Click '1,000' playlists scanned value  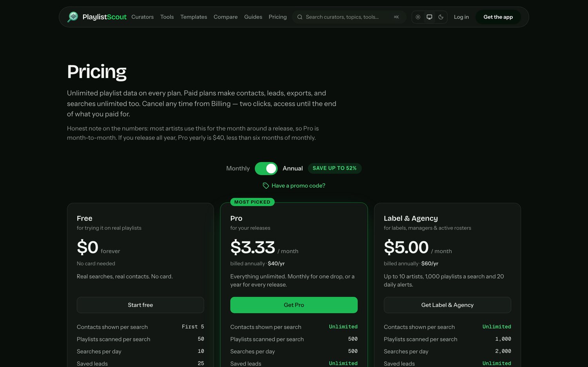tap(503, 339)
